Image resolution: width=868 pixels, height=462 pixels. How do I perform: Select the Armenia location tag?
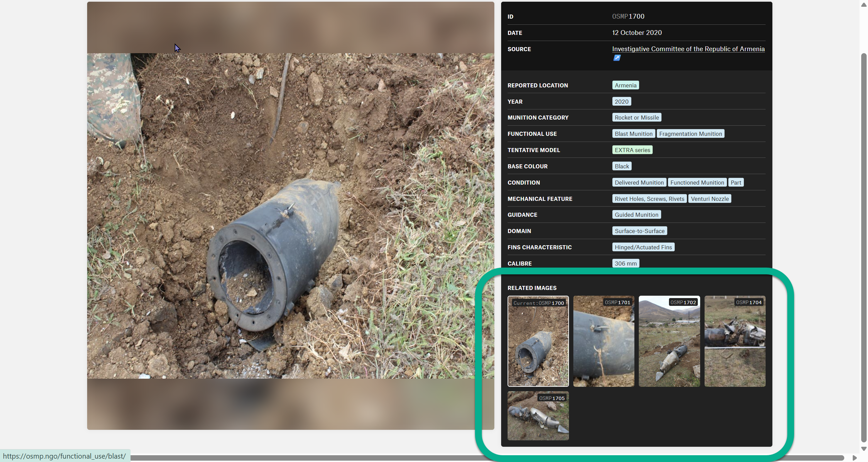(x=625, y=85)
